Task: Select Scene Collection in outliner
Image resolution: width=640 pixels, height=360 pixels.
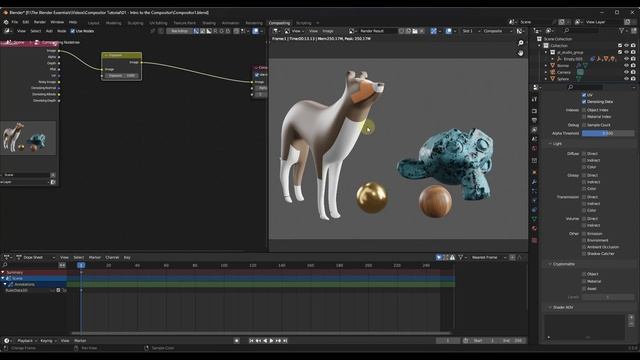Action: click(x=558, y=39)
